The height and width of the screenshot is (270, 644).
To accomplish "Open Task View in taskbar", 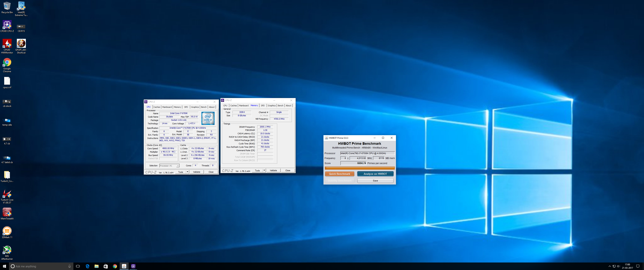I will click(78, 266).
